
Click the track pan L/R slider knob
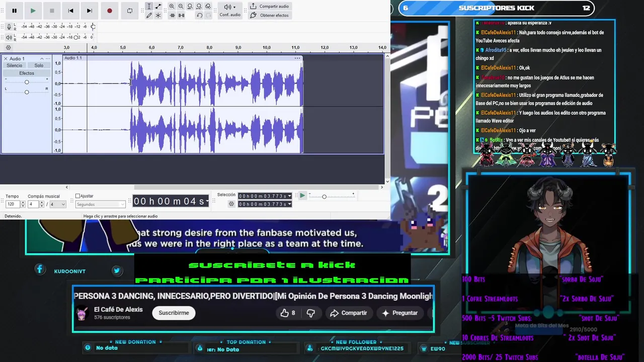[x=27, y=92]
